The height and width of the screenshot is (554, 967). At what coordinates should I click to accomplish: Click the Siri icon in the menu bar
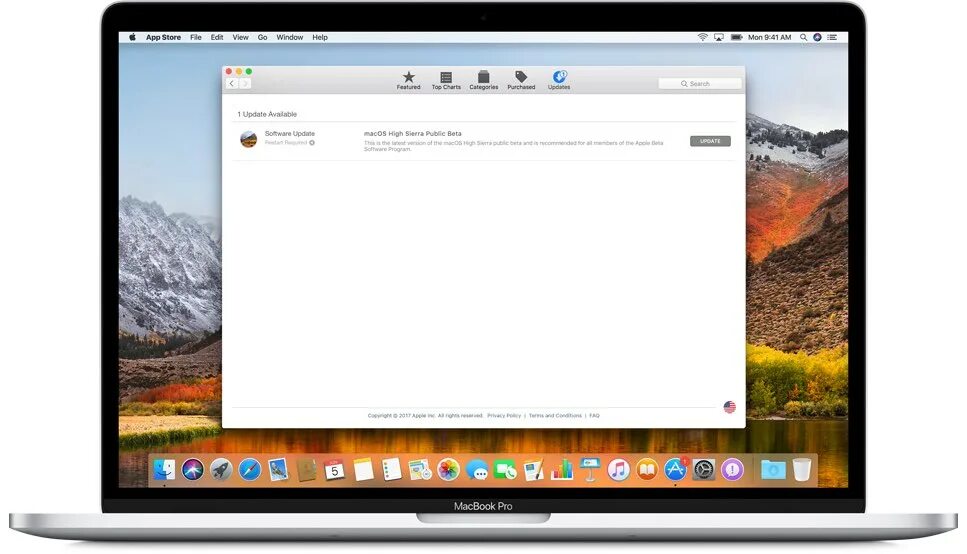(818, 37)
